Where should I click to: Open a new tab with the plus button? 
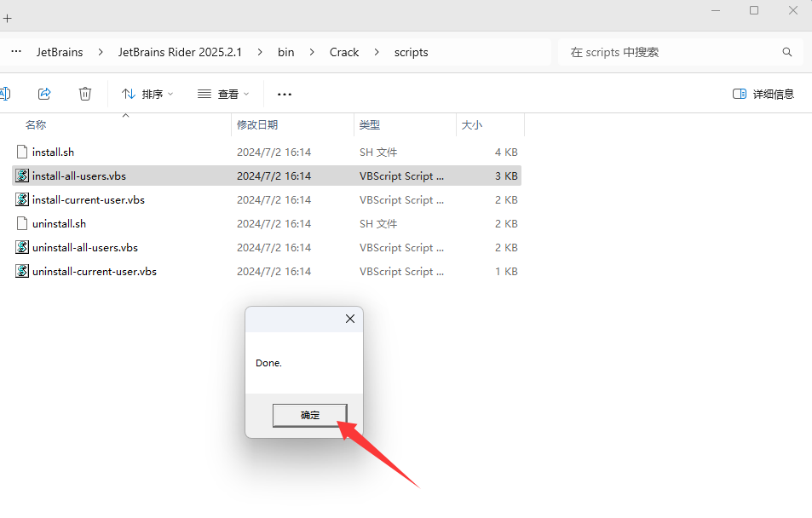tap(8, 19)
